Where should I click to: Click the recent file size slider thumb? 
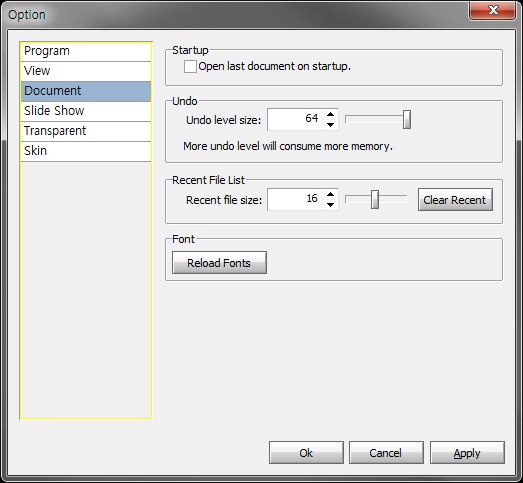(x=375, y=199)
